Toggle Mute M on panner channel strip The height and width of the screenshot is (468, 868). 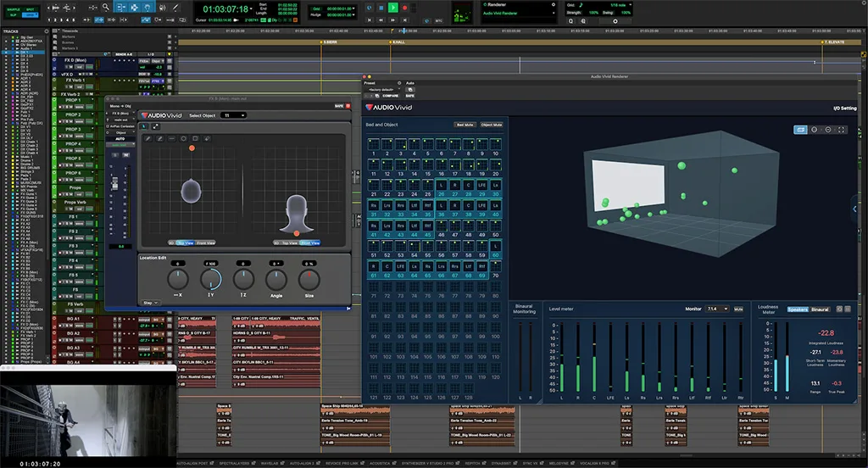126,155
